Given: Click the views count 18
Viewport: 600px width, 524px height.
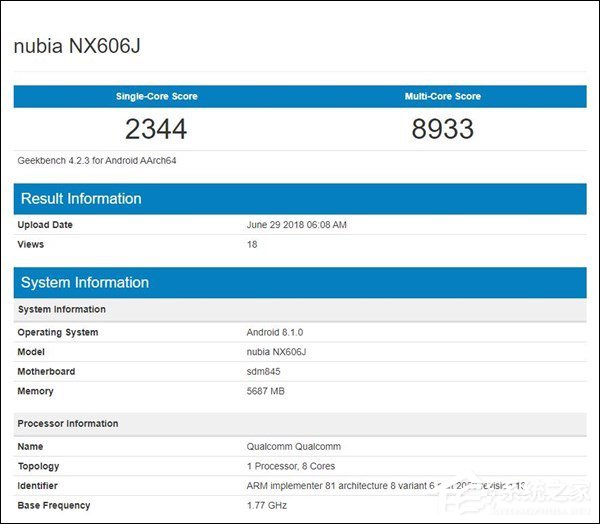Looking at the screenshot, I should 252,244.
